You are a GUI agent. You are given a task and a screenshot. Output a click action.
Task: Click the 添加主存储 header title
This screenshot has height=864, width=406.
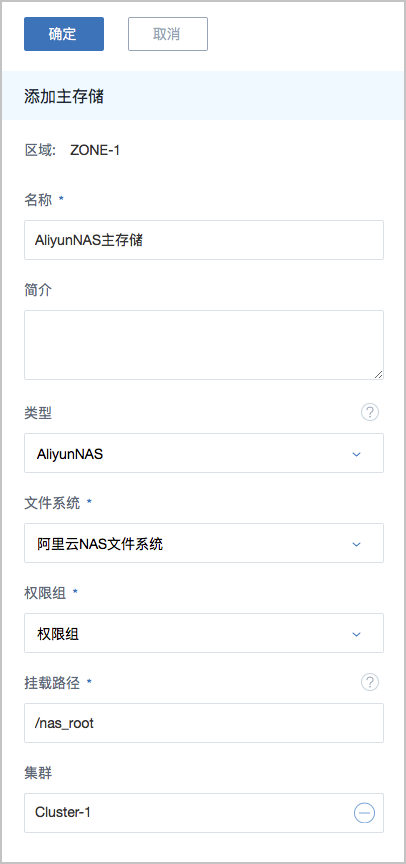tap(64, 96)
